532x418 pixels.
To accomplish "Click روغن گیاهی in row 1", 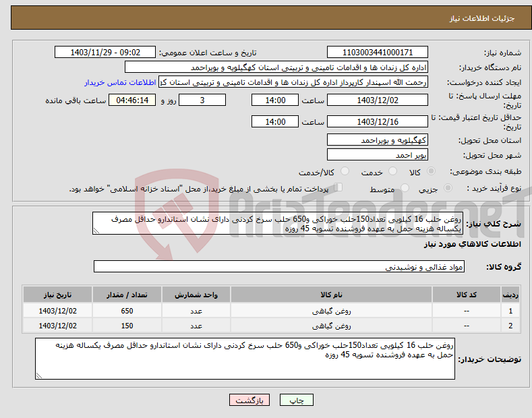I will (x=331, y=311).
